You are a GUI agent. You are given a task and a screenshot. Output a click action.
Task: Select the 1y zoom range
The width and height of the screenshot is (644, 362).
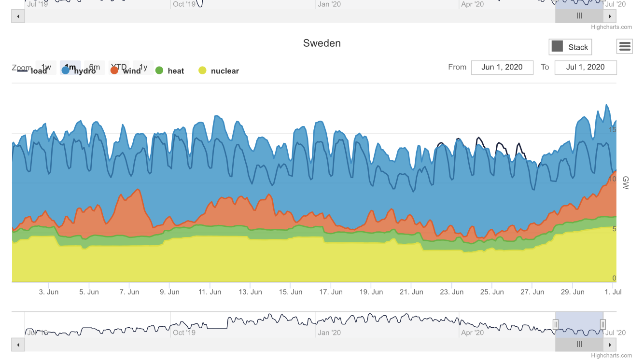click(x=143, y=67)
